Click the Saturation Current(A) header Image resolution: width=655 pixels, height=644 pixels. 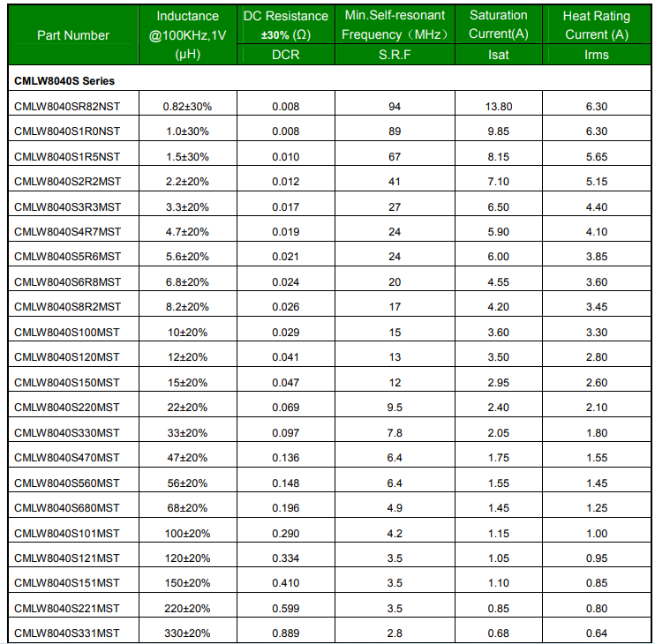point(499,24)
